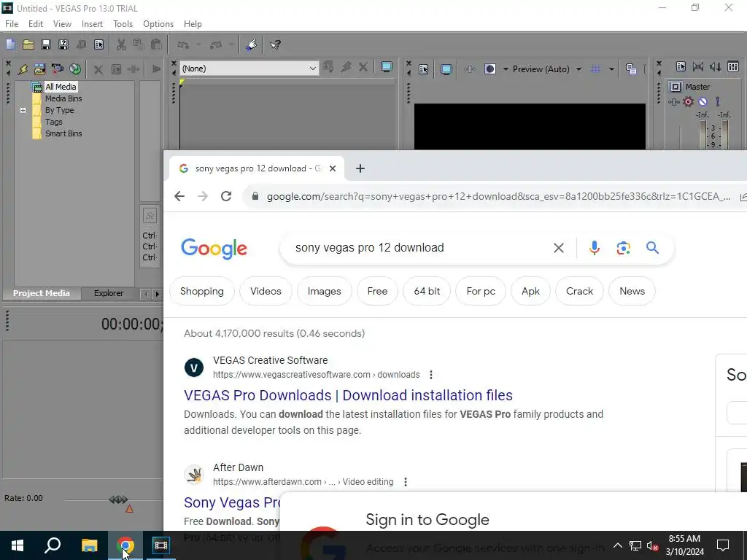Copy snapshot to clipboard in Preview toolbar

pyautogui.click(x=631, y=69)
